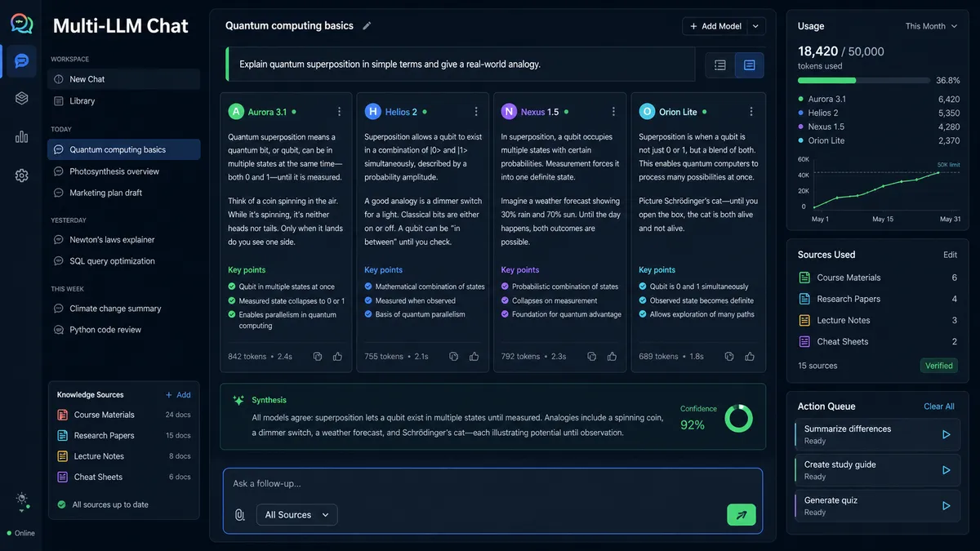Click the Aurora 3.1 model name

(267, 112)
